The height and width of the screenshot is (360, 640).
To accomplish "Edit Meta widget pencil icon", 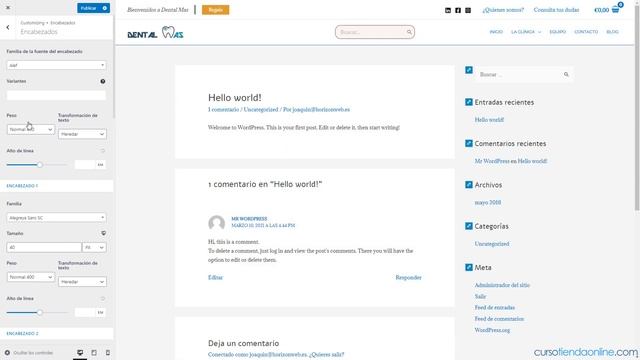I will click(469, 267).
